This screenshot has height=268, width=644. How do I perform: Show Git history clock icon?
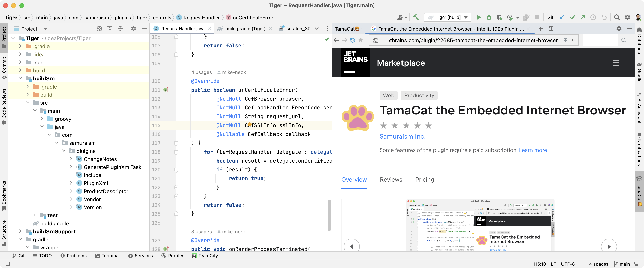tap(593, 17)
